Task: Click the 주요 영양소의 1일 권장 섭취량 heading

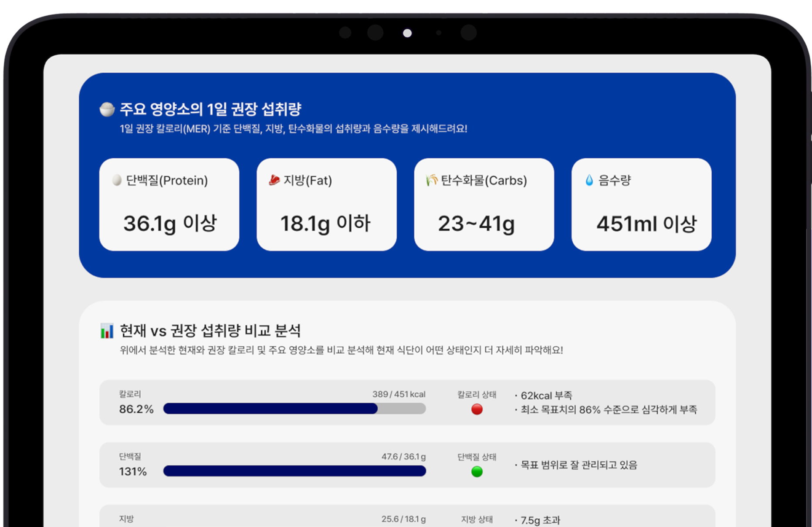Action: pos(210,109)
